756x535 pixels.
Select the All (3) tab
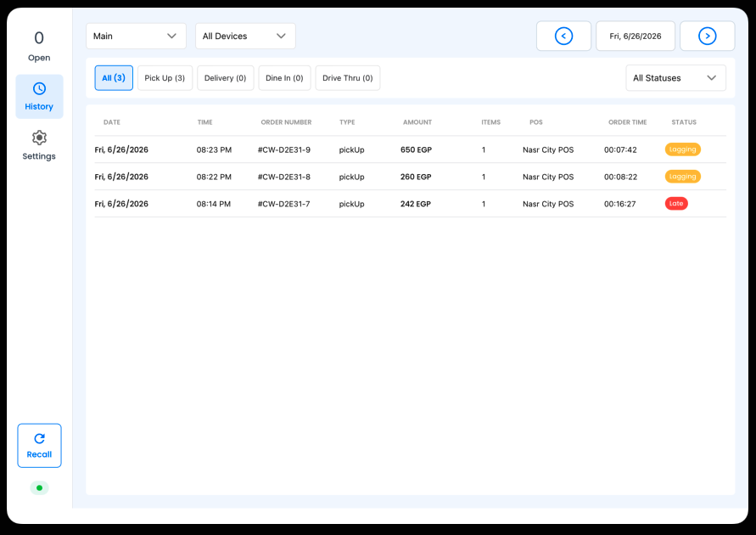[114, 78]
